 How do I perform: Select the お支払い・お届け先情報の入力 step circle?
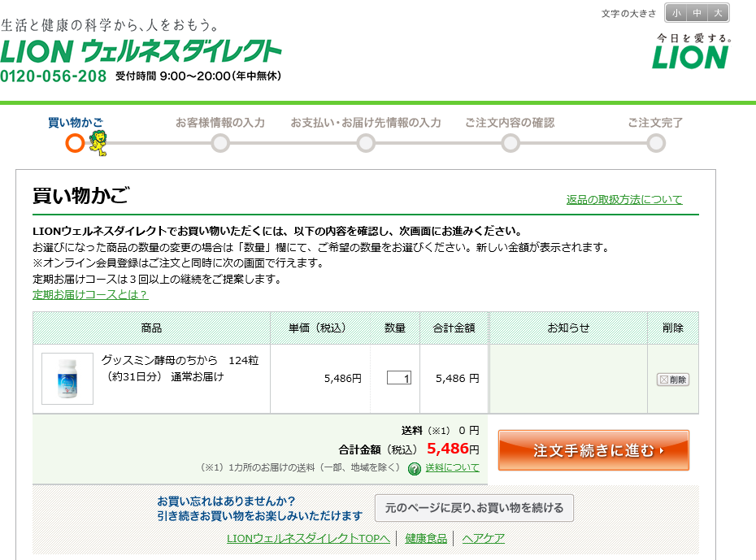[366, 143]
